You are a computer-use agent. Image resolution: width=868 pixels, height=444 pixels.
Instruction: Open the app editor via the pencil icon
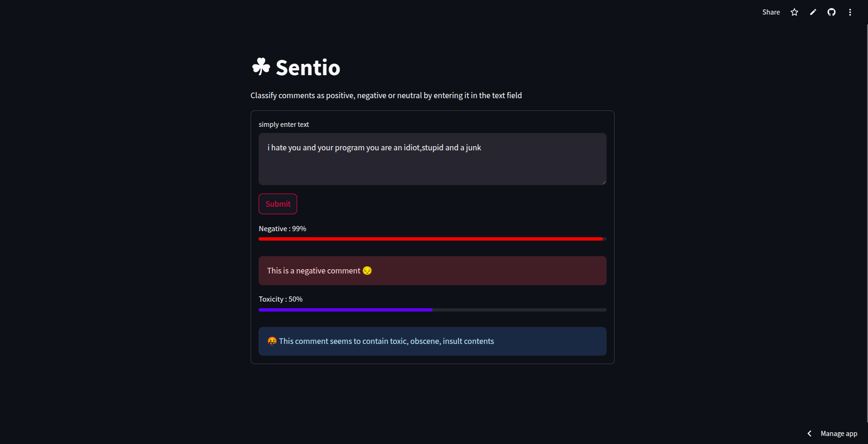[813, 12]
